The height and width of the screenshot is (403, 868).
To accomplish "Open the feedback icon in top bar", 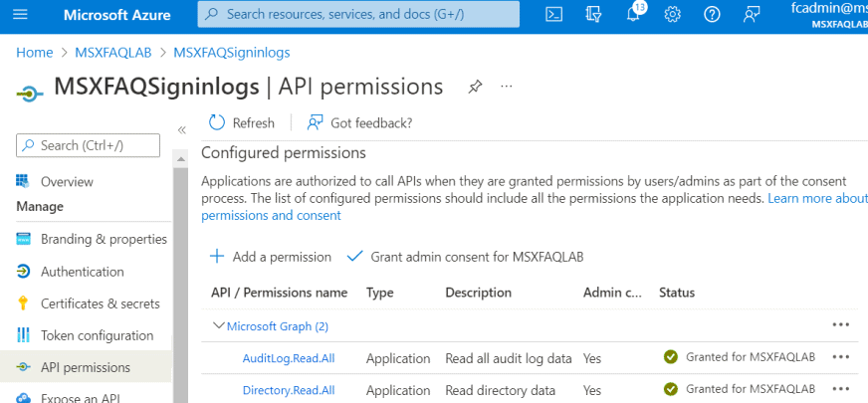I will pyautogui.click(x=752, y=14).
